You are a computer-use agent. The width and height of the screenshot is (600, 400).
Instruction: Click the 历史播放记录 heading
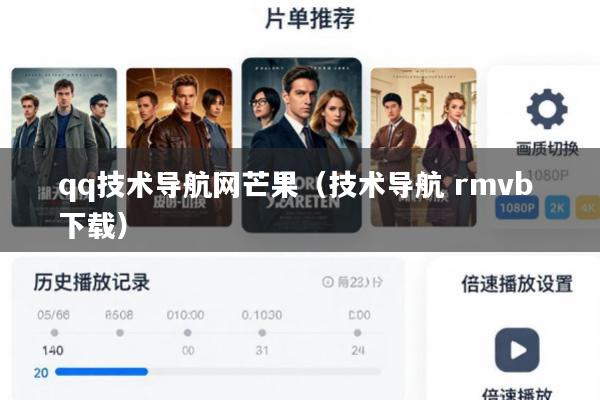point(91,282)
